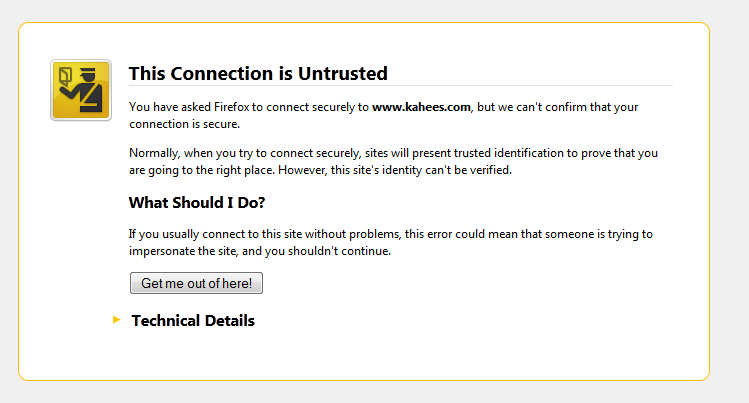Click the gray page background outside panel

[729, 201]
